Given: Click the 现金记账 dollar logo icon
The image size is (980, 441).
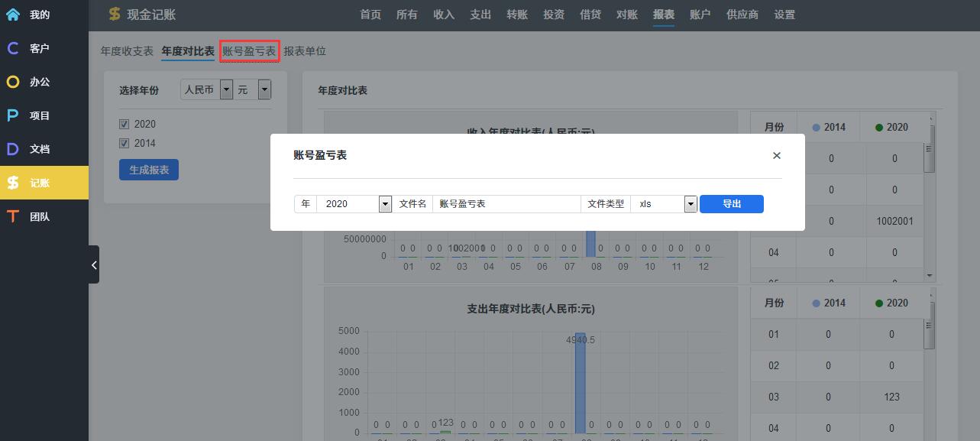Looking at the screenshot, I should click(x=115, y=15).
